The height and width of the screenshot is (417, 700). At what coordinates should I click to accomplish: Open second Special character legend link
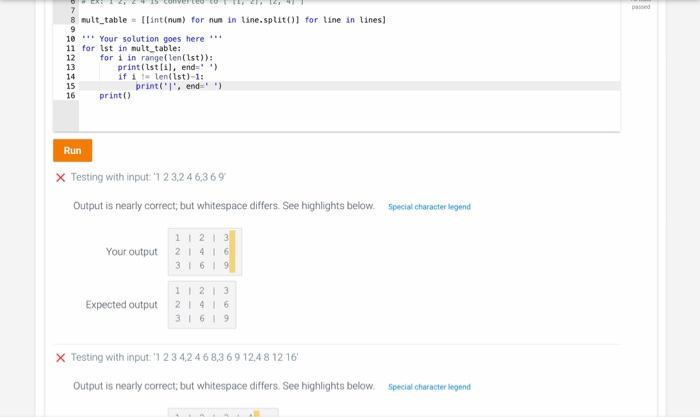(429, 387)
